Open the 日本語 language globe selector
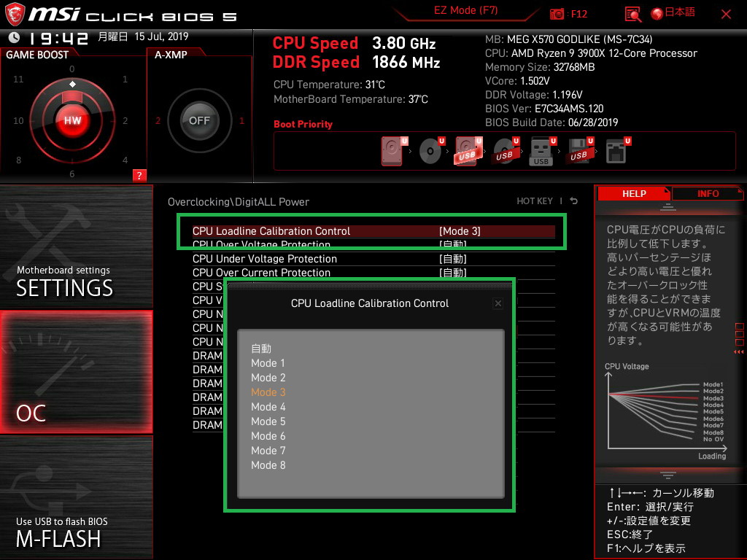Image resolution: width=747 pixels, height=560 pixels. [x=673, y=13]
